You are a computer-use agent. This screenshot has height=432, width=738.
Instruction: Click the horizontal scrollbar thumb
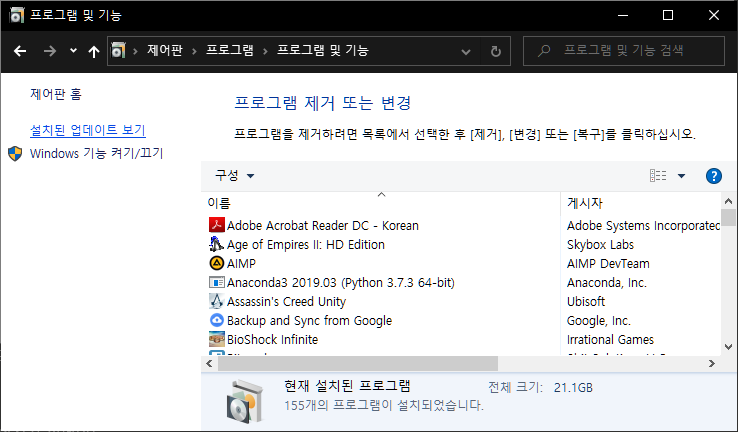[358, 363]
